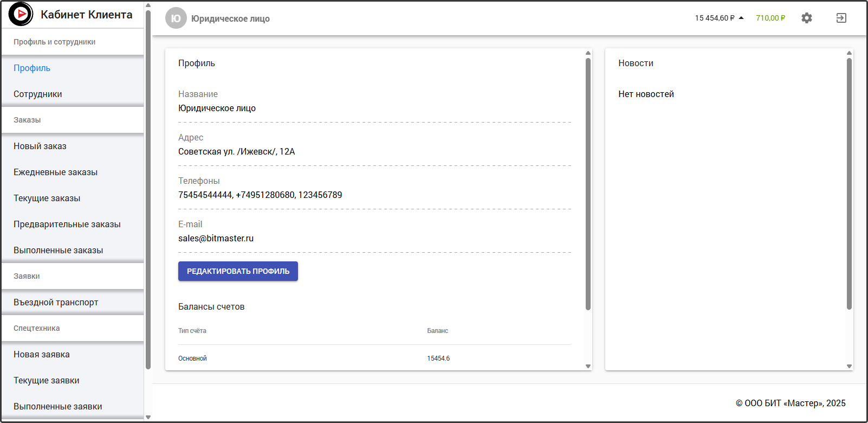Open Въездной транспорт item
The image size is (868, 423).
click(x=56, y=302)
